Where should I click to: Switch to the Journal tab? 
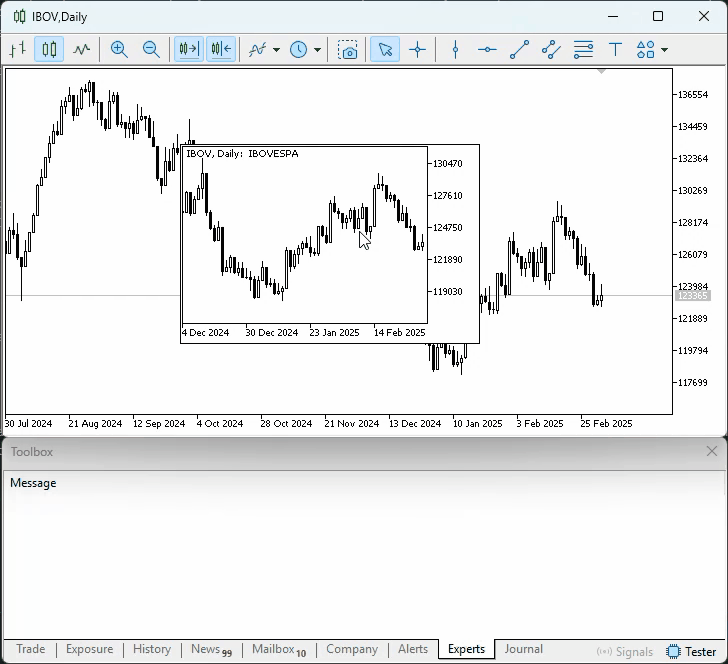tap(523, 649)
